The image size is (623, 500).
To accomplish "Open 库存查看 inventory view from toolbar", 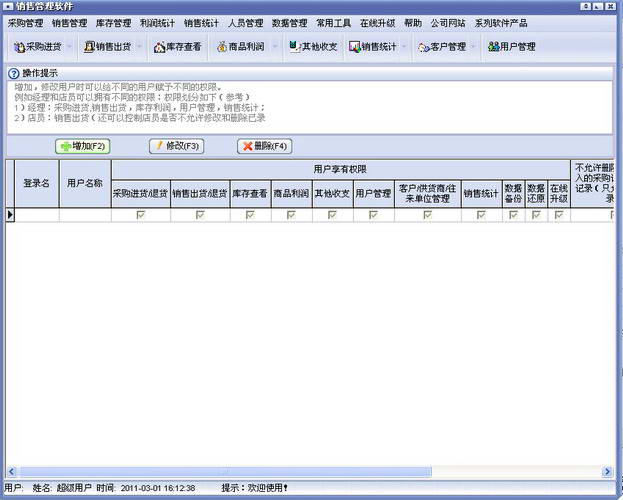I will point(177,46).
